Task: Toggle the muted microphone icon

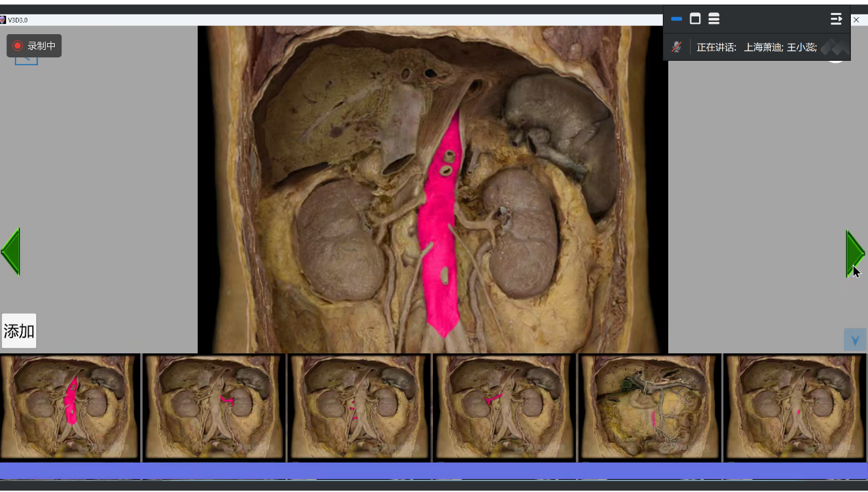Action: [676, 47]
